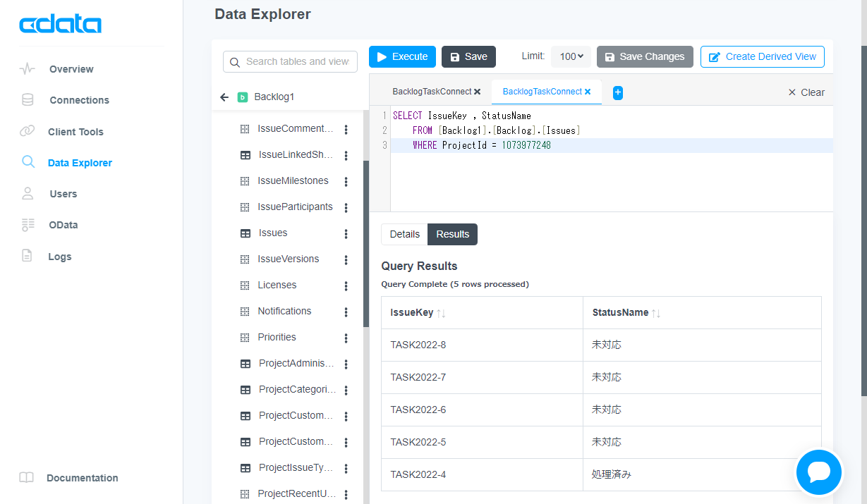Image resolution: width=867 pixels, height=504 pixels.
Task: Click Create Derived View
Action: click(x=762, y=56)
